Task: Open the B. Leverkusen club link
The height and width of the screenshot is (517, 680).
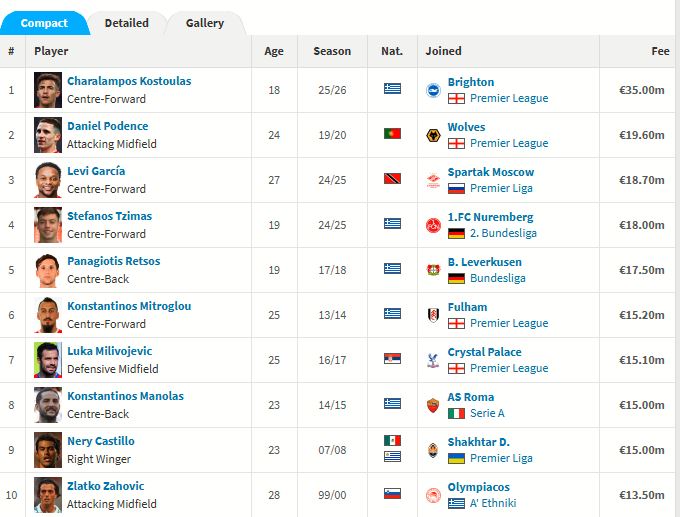Action: (484, 262)
